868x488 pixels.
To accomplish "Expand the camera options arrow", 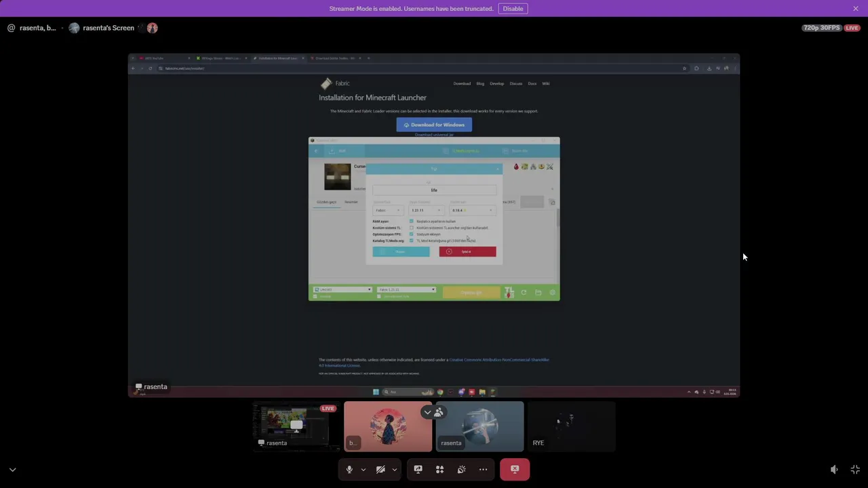I will [394, 469].
